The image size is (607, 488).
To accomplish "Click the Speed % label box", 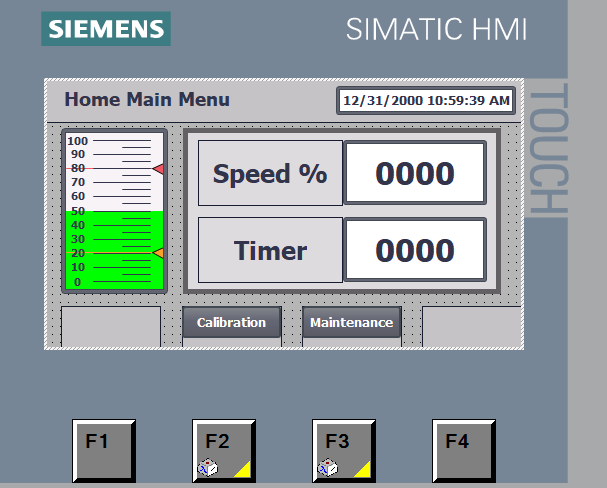I will [270, 173].
